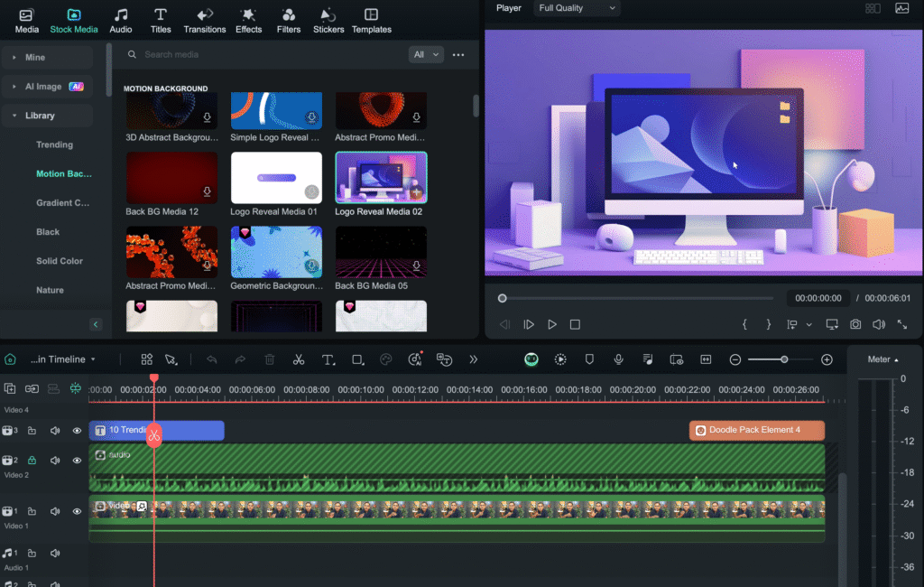Select the text tool in timeline toolbar
This screenshot has height=587, width=924.
click(x=328, y=359)
